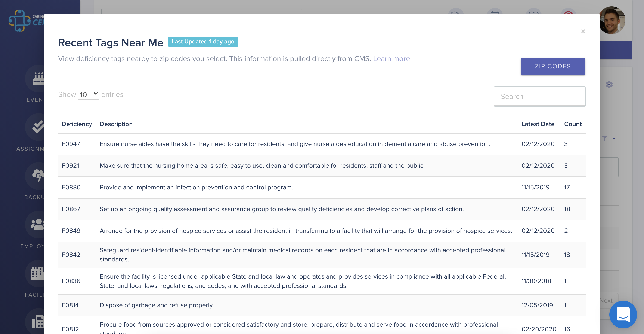
Task: Click the Caring Central logo
Action: pos(26,21)
